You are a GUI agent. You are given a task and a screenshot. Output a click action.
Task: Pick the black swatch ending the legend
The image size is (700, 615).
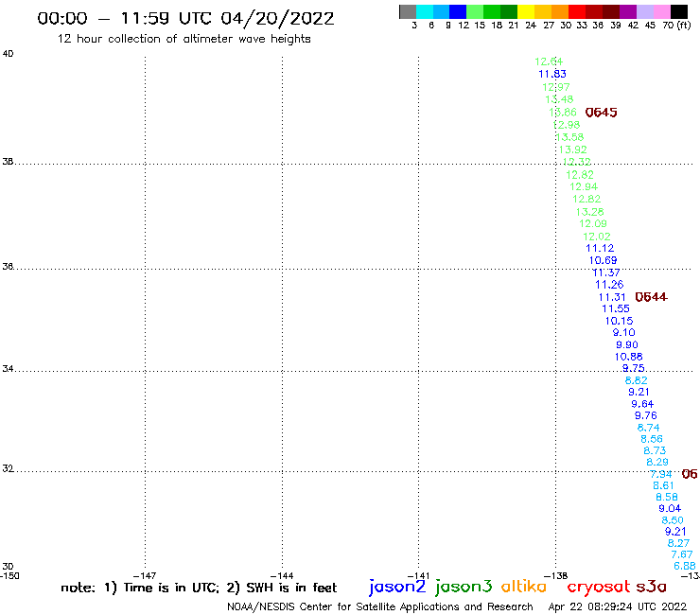click(x=678, y=11)
